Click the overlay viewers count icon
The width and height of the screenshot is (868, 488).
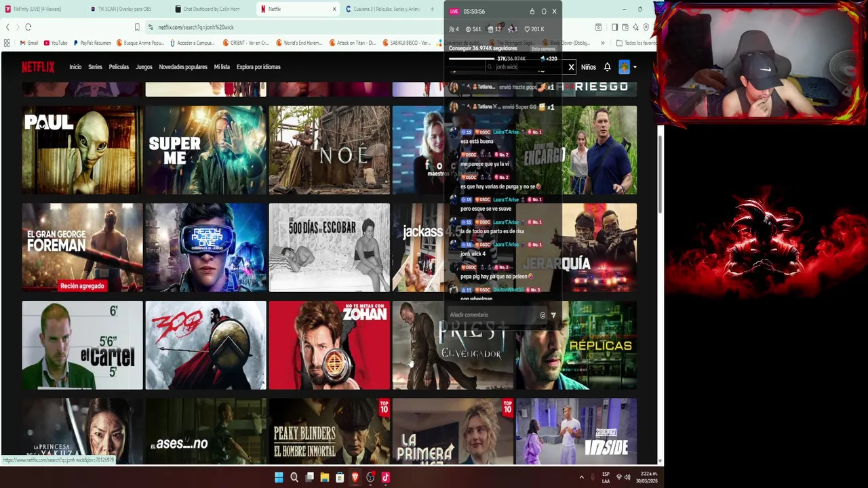(452, 29)
